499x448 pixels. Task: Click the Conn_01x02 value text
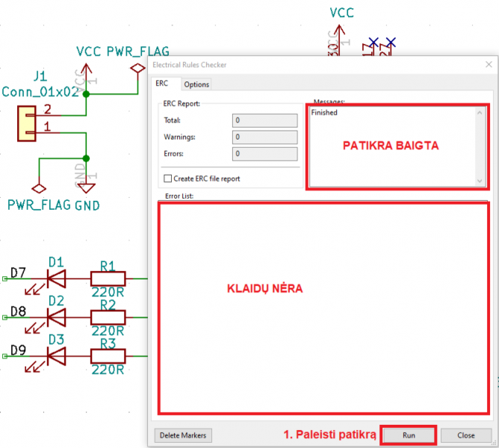tap(40, 92)
